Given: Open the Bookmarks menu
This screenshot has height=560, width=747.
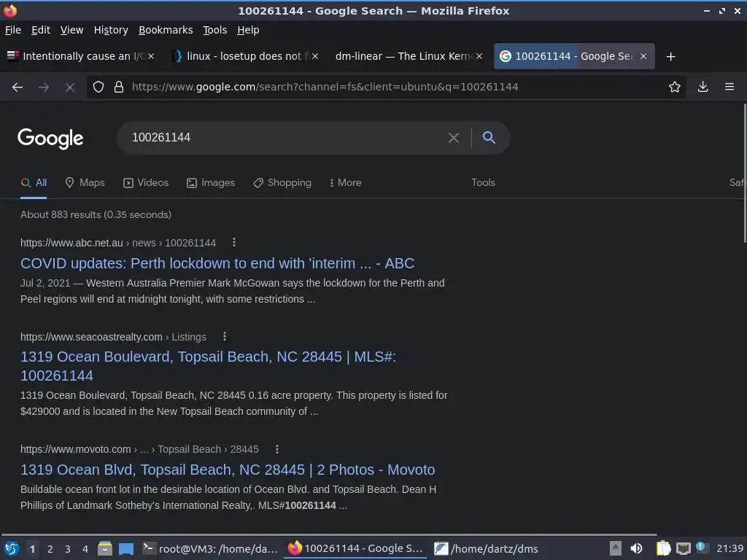Looking at the screenshot, I should 166,30.
